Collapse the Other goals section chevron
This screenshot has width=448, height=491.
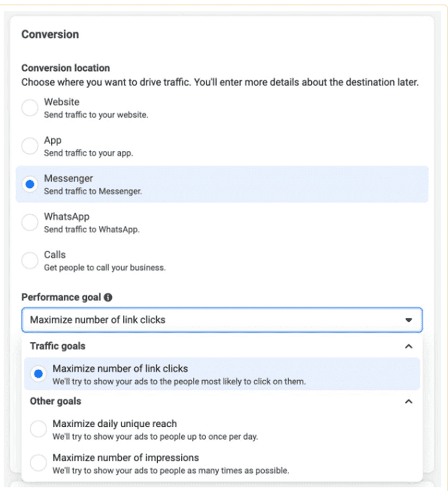tap(409, 401)
